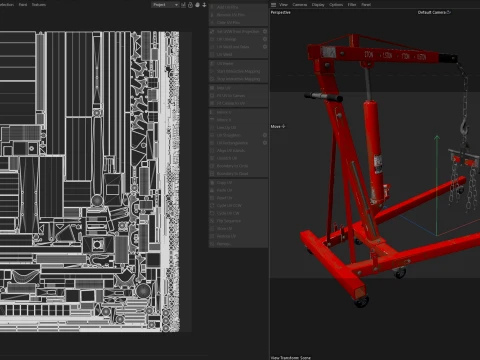The width and height of the screenshot is (480, 360).
Task: Click the crane hook in viewport
Action: pos(464,127)
